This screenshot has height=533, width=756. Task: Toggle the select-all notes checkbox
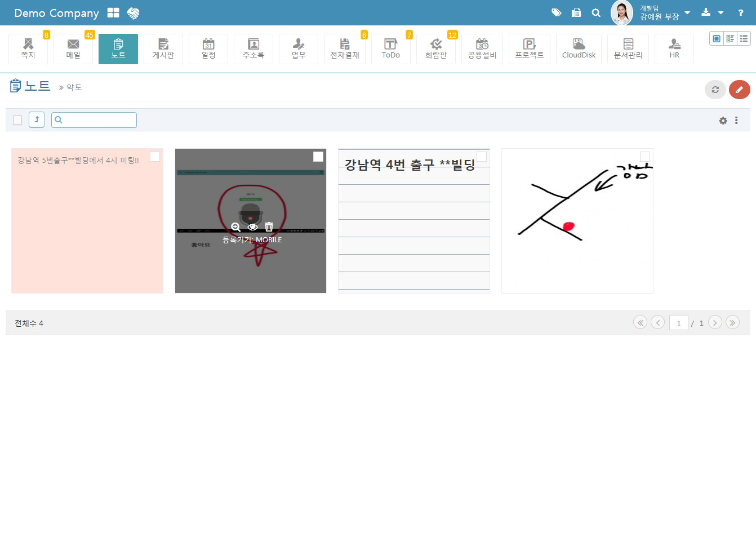(x=17, y=120)
